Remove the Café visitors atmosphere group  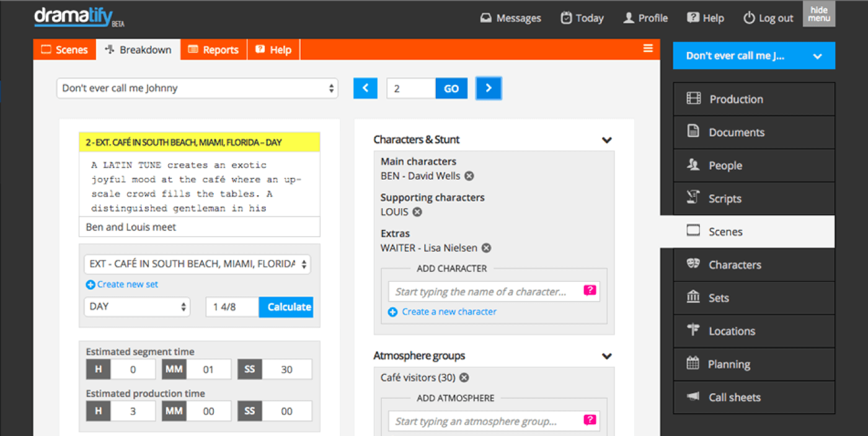(x=463, y=377)
